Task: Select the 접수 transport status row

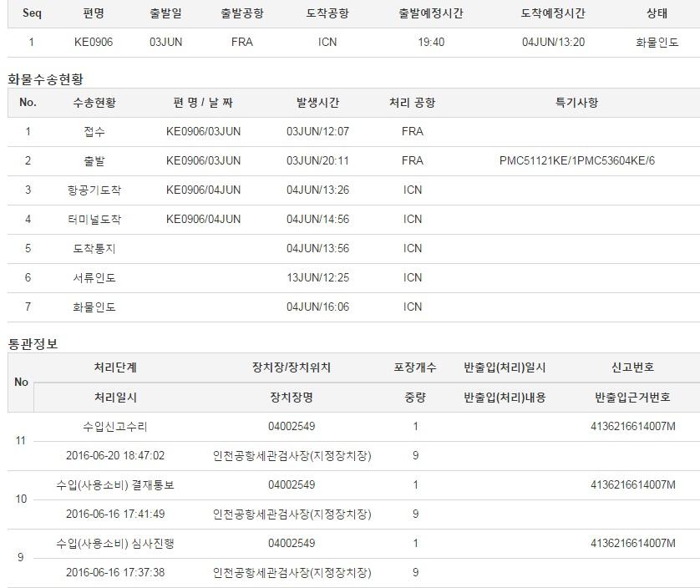Action: pos(94,131)
